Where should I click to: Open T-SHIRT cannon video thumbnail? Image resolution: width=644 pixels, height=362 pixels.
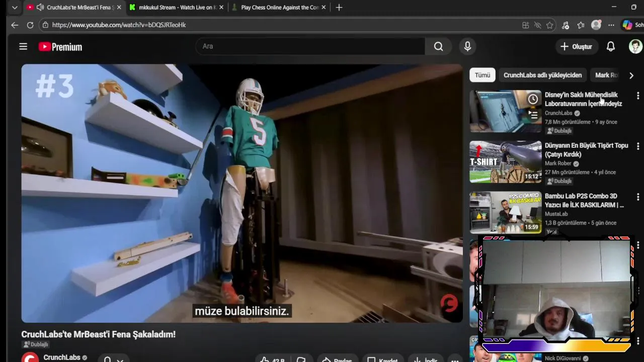coord(505,161)
